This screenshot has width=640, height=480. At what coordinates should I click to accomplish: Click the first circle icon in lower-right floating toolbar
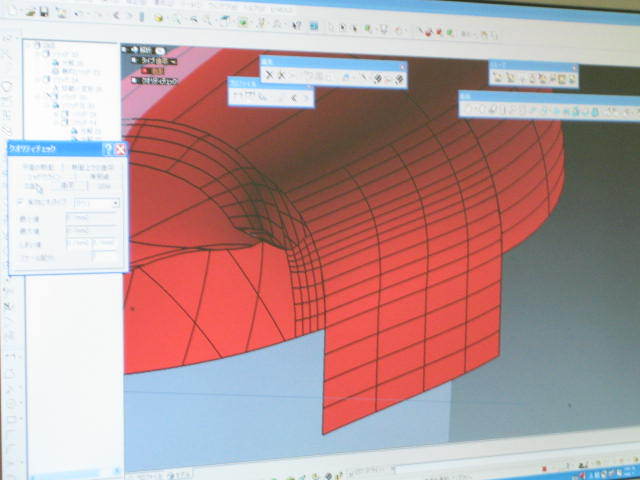coord(470,108)
